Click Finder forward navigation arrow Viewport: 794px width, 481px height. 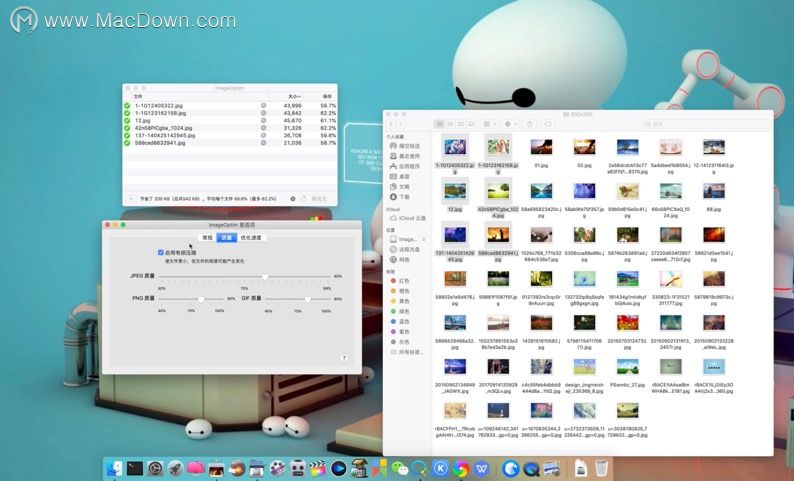401,124
